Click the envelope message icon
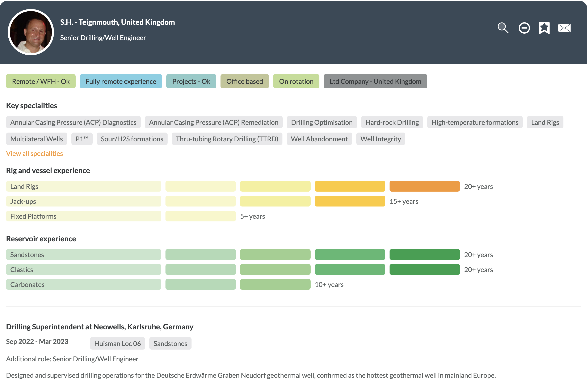Image resolution: width=588 pixels, height=392 pixels. tap(564, 28)
